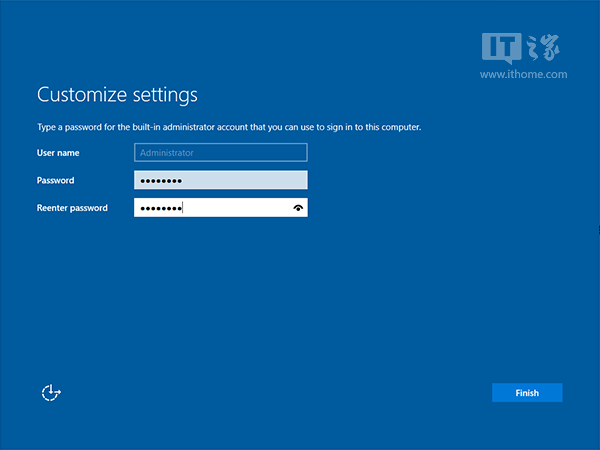The width and height of the screenshot is (600, 450).
Task: Click the built-in administrator instruction sentence
Action: point(229,127)
